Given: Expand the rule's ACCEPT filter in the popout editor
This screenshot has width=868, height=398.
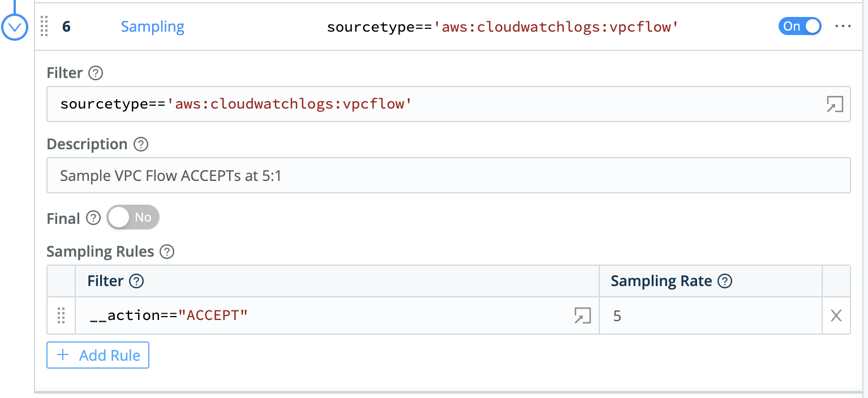Looking at the screenshot, I should tap(582, 315).
